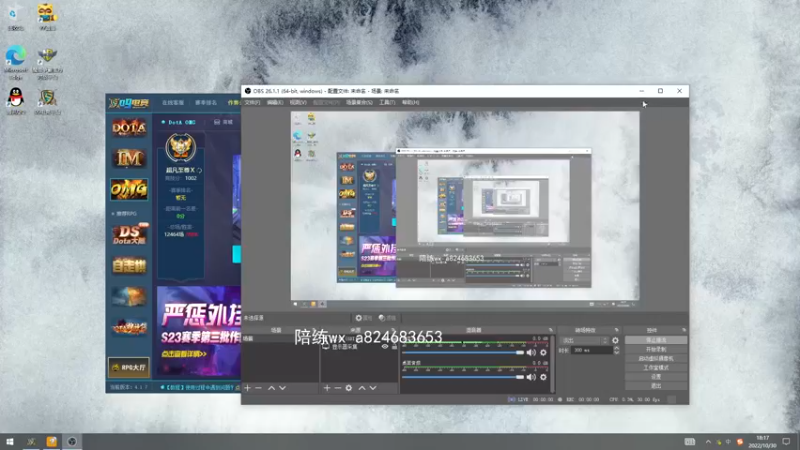The height and width of the screenshot is (450, 800).
Task: Remove the selected source with the minus icon
Action: click(338, 388)
